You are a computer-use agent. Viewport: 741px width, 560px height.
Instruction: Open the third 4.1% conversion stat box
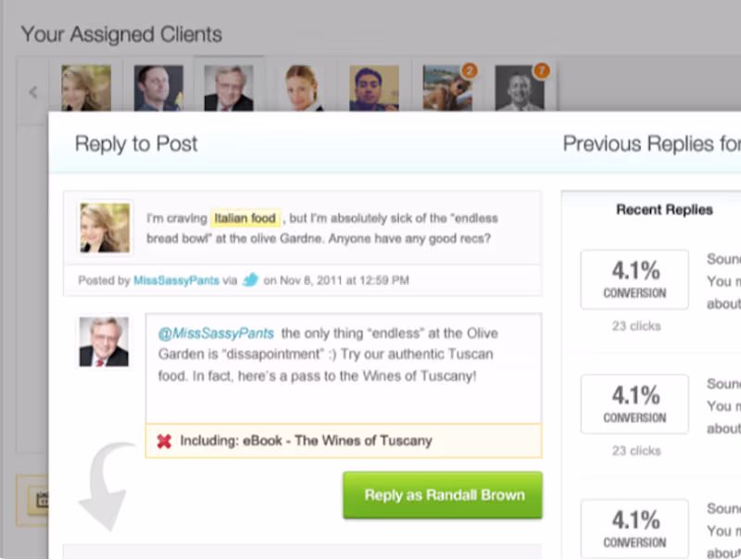[634, 528]
